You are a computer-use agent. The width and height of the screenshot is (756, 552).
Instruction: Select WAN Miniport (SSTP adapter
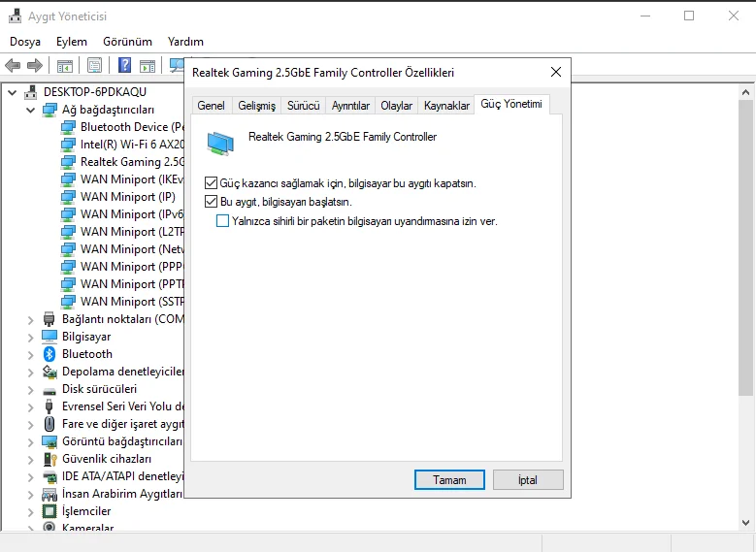pyautogui.click(x=122, y=302)
